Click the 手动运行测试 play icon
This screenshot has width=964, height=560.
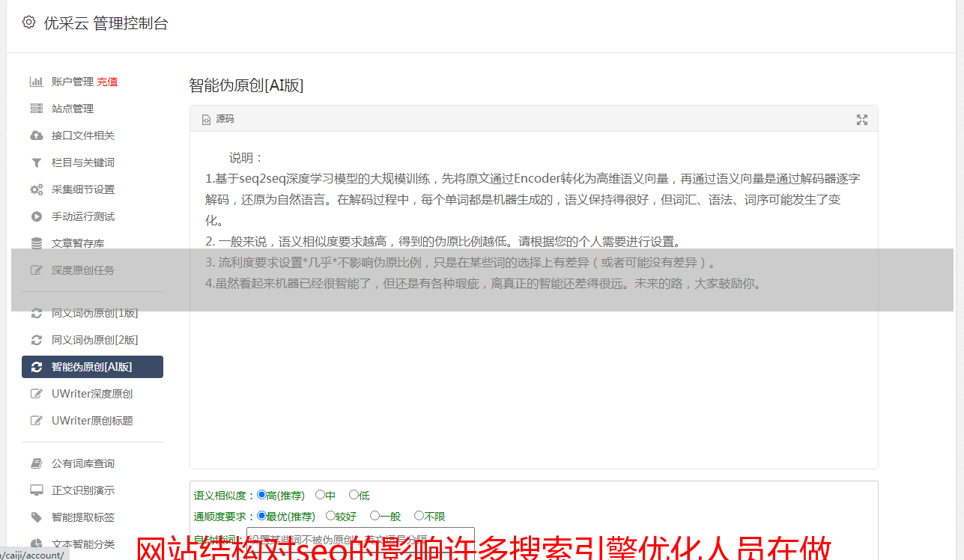[x=36, y=216]
